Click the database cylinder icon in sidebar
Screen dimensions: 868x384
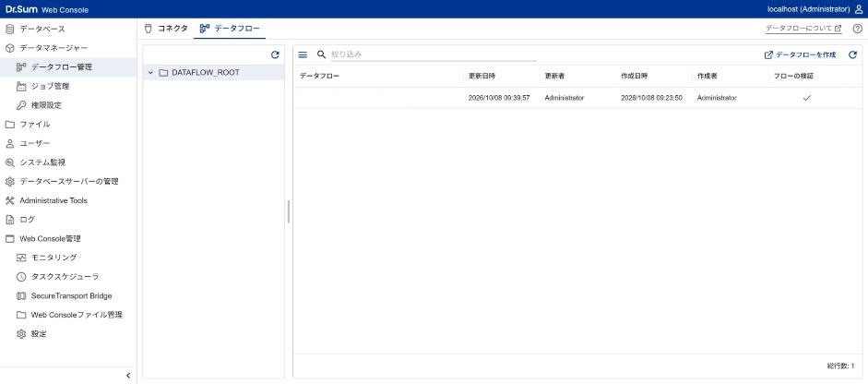(9, 29)
